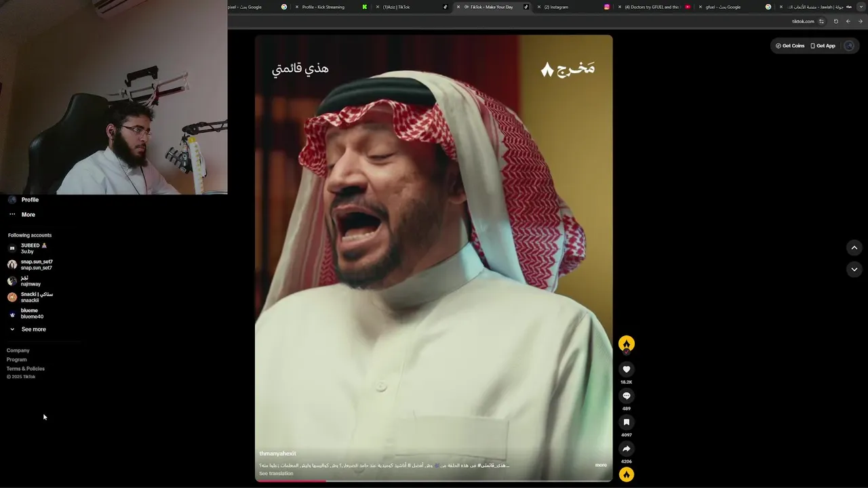Click the najmway account name
868x488 pixels.
31,284
